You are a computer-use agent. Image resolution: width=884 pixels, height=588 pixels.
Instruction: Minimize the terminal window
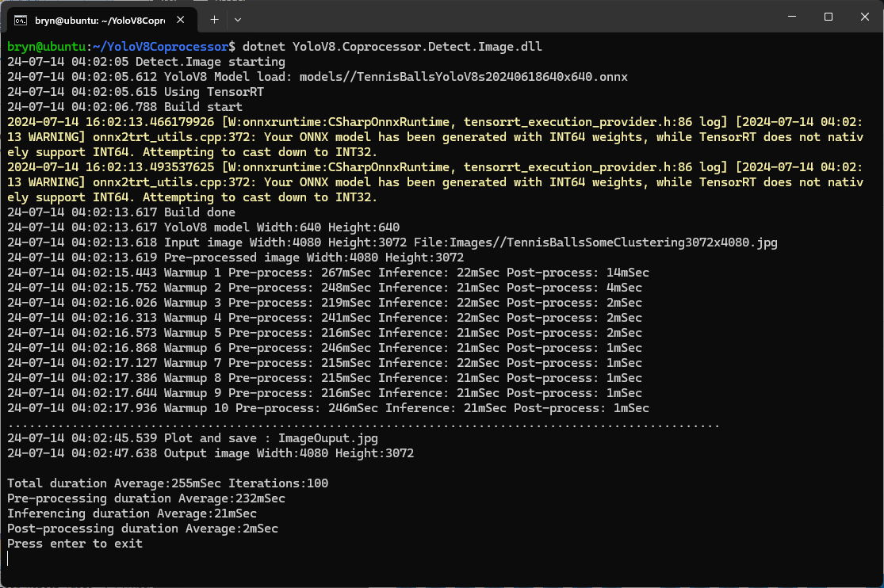[790, 17]
